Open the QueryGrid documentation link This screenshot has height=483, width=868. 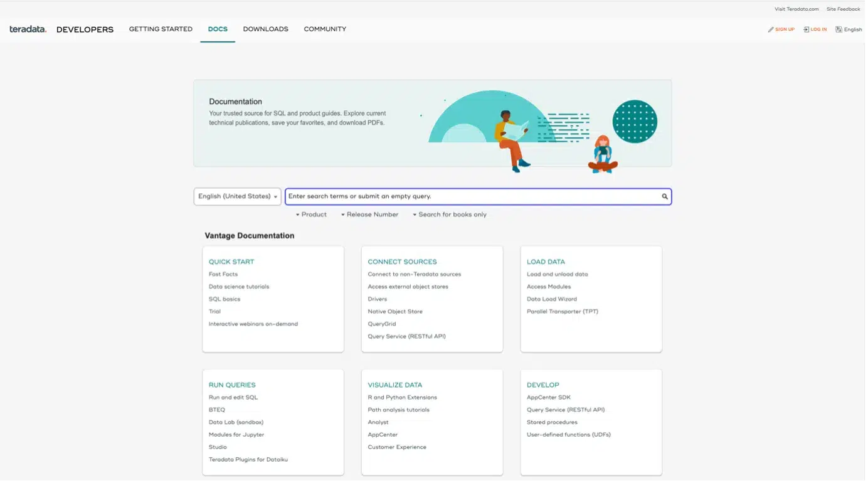point(382,324)
